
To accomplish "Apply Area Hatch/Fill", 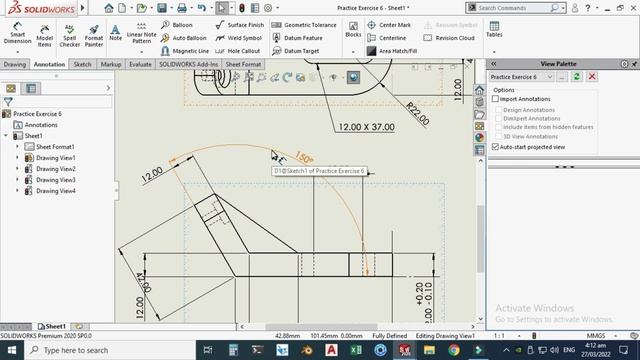I will 392,51.
